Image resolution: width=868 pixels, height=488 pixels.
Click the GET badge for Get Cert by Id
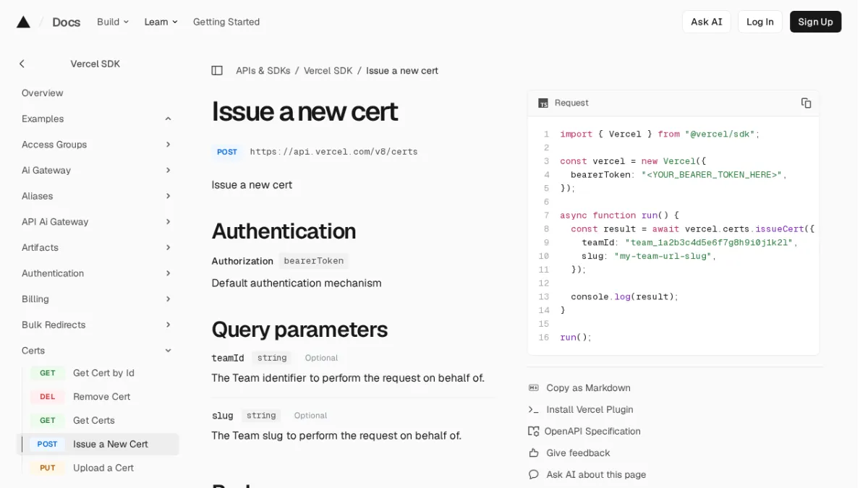48,373
